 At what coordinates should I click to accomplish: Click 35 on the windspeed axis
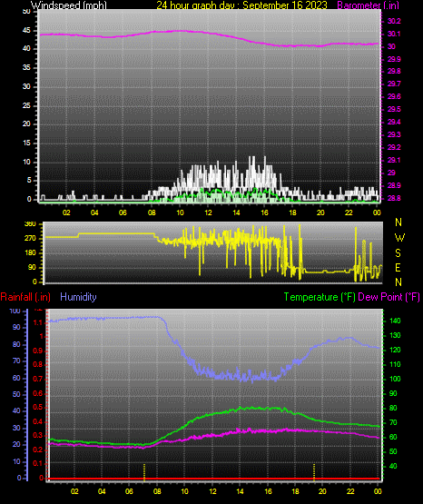click(x=26, y=68)
